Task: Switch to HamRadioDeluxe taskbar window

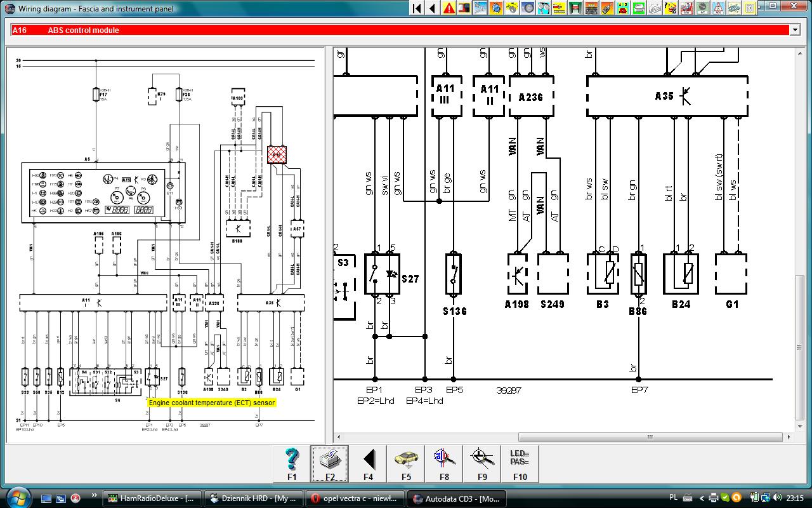Action: [153, 498]
